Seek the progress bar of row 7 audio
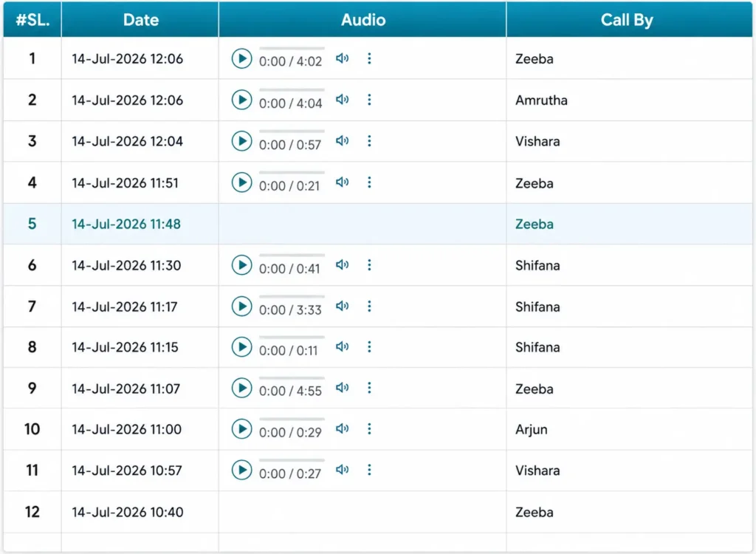 (x=292, y=296)
